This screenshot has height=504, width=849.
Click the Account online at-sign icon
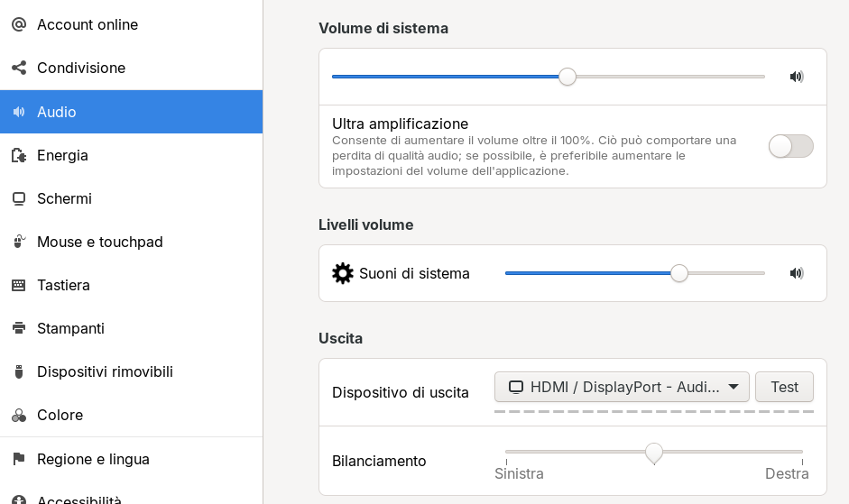coord(19,24)
